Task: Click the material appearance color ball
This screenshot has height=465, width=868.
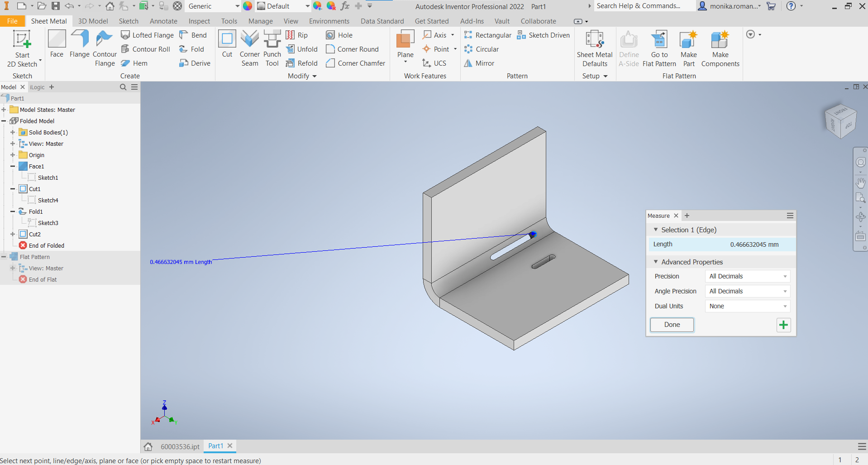Action: coord(248,6)
